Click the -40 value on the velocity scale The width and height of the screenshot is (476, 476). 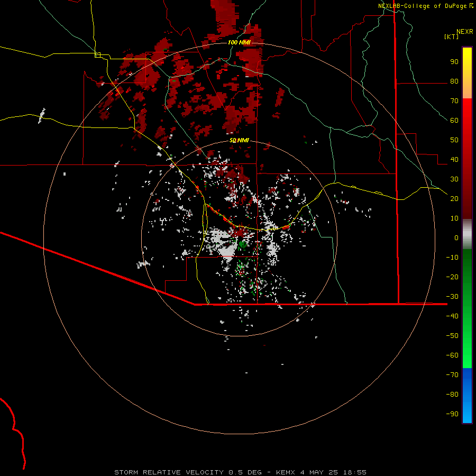pos(452,316)
